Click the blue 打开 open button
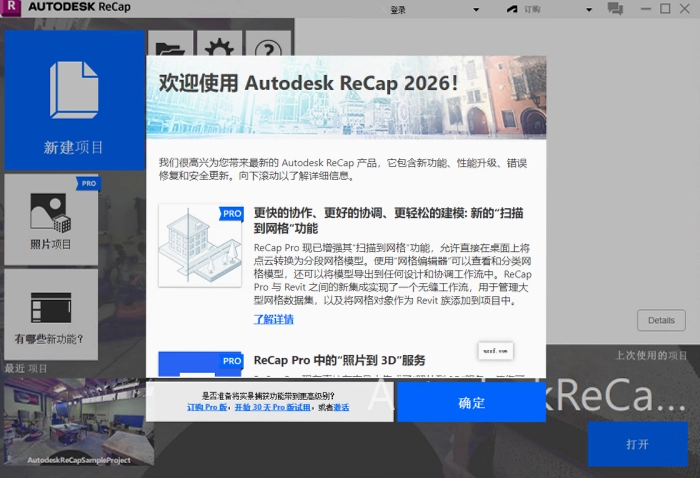The width and height of the screenshot is (700, 478). click(638, 444)
